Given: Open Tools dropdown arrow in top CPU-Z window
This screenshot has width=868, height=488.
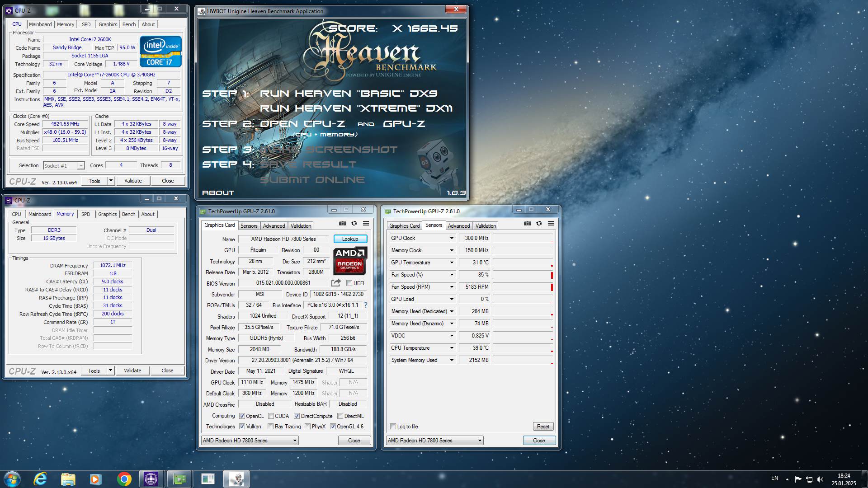Looking at the screenshot, I should (111, 181).
